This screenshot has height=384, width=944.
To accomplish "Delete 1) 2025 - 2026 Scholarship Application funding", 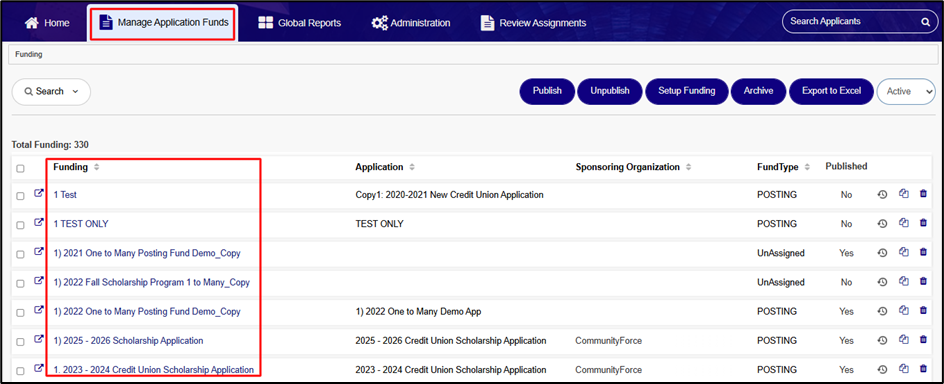I will [923, 339].
